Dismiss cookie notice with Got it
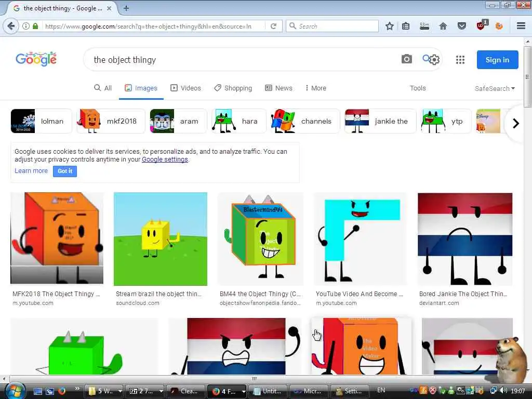 (x=65, y=171)
